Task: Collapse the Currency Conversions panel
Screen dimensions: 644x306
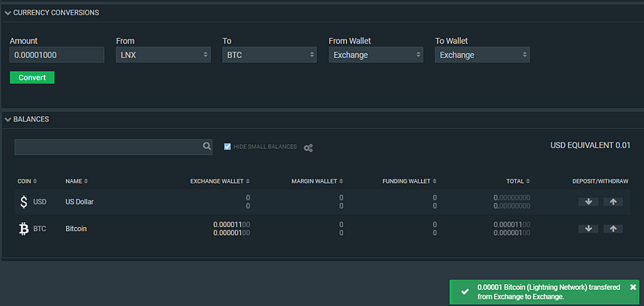Action: tap(8, 13)
